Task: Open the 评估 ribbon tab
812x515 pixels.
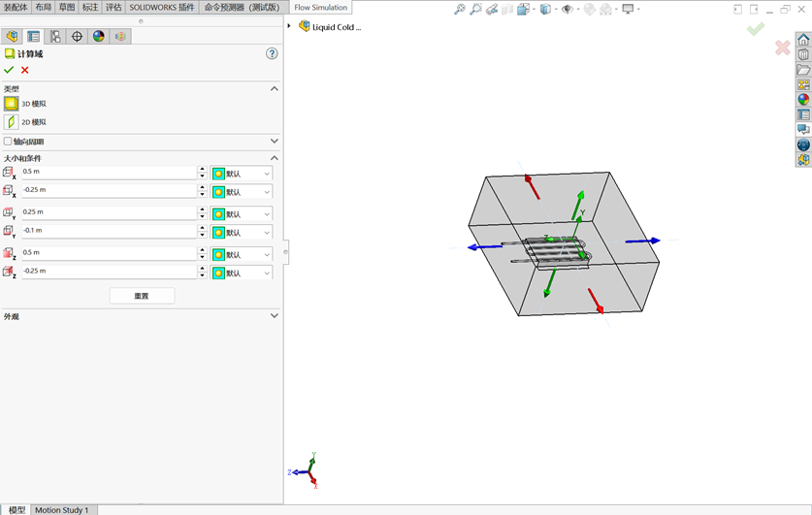Action: (x=114, y=7)
